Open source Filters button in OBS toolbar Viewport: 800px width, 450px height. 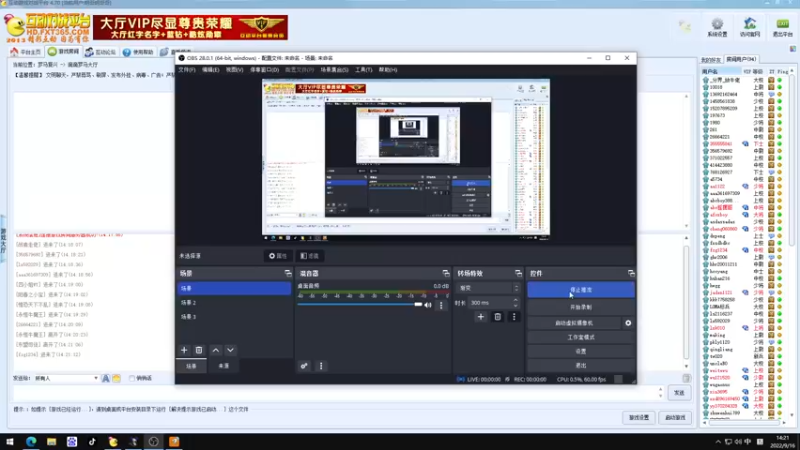click(310, 256)
